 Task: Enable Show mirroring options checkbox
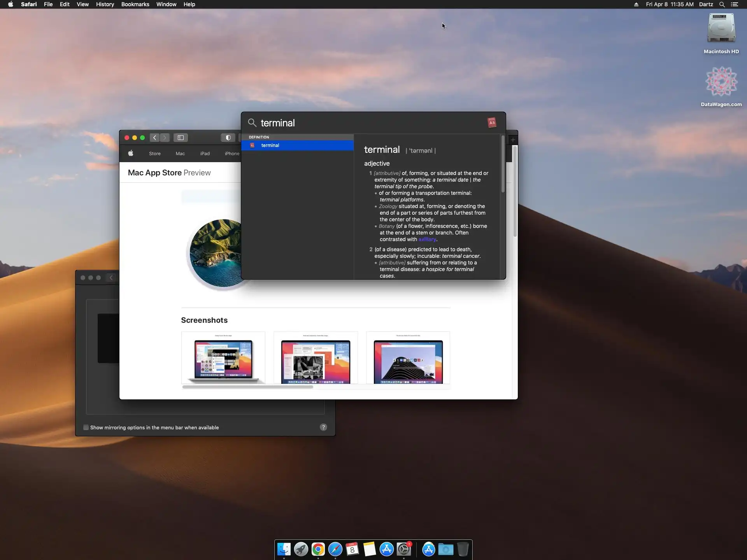[x=86, y=427]
